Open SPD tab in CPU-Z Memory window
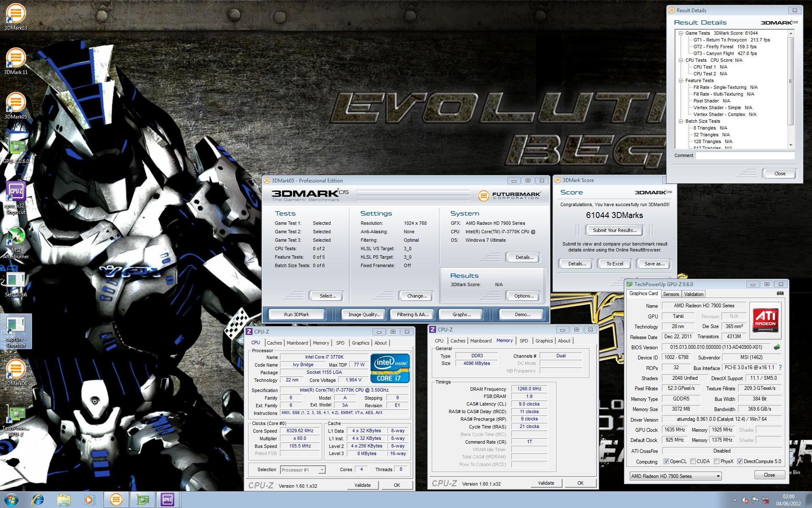Screen dimensions: 812x508 pos(524,341)
